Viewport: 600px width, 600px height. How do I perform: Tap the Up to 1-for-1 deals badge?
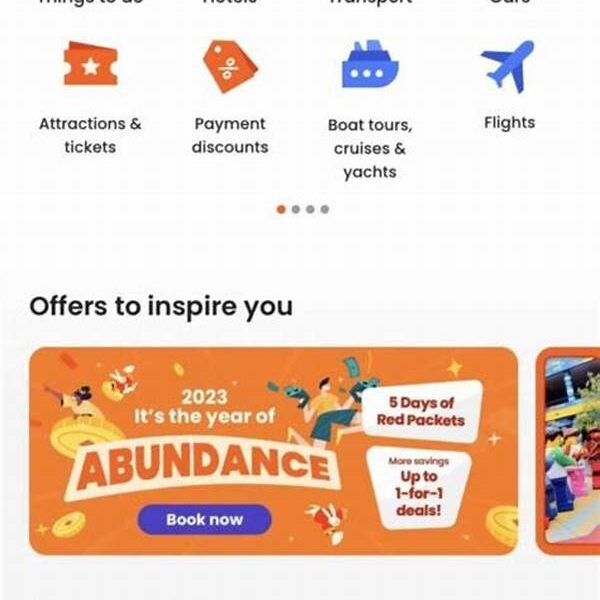point(419,488)
